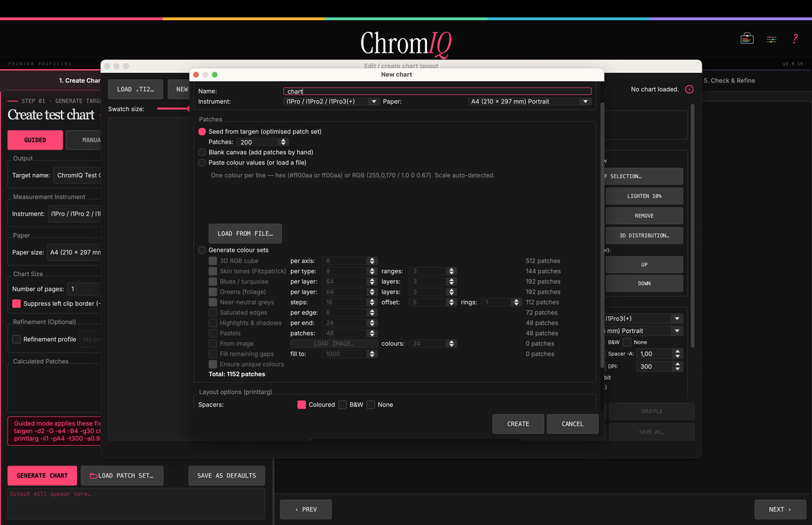
Task: Click the PREV navigation button
Action: tap(305, 509)
